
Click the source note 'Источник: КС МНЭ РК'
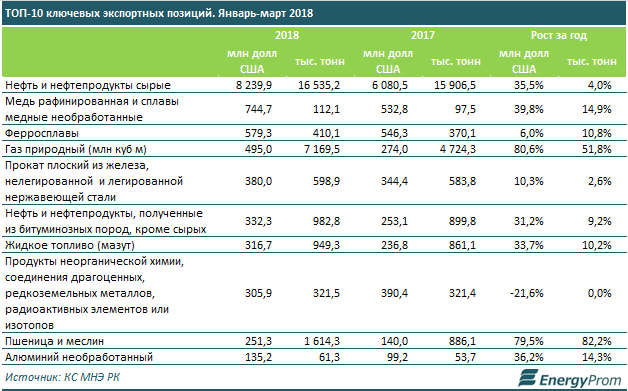point(62,377)
